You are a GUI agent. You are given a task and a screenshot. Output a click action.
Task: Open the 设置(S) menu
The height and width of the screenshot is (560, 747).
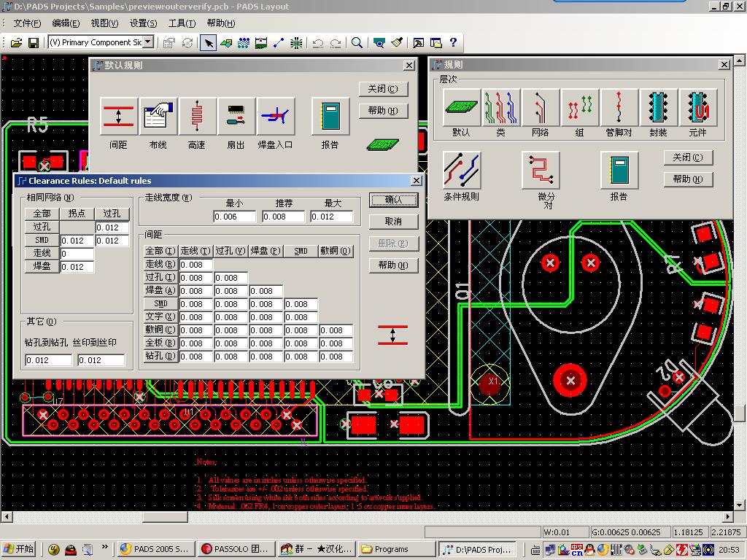pyautogui.click(x=143, y=23)
